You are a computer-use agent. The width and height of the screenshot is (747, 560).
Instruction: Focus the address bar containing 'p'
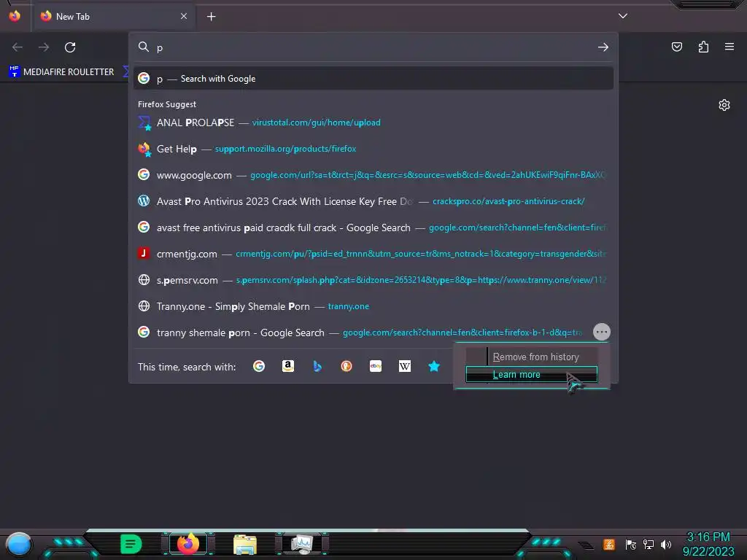pyautogui.click(x=374, y=47)
